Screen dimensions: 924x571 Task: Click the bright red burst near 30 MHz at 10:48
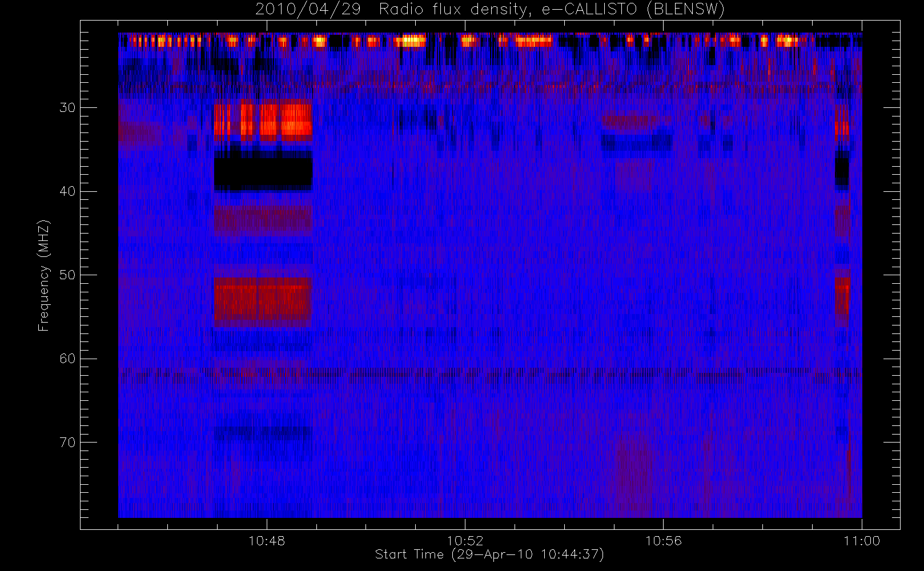pyautogui.click(x=263, y=120)
